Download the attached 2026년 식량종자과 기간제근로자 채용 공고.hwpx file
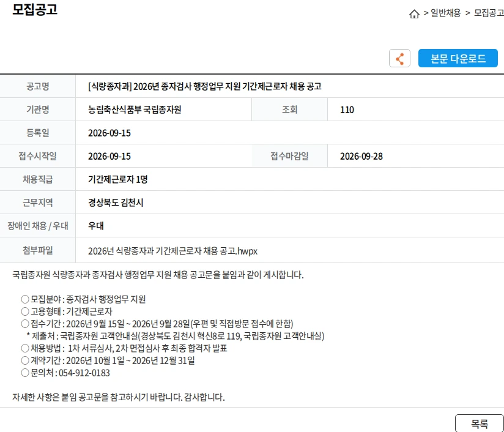The width and height of the screenshot is (504, 432). (x=172, y=251)
